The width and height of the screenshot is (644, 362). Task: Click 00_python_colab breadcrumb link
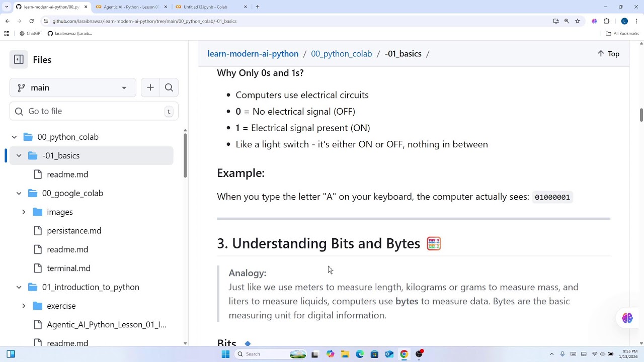pos(341,54)
